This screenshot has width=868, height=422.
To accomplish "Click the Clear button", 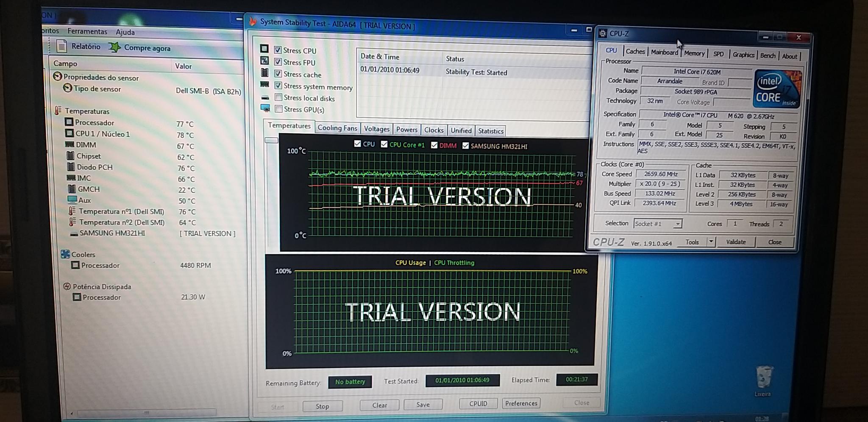I will pyautogui.click(x=379, y=405).
